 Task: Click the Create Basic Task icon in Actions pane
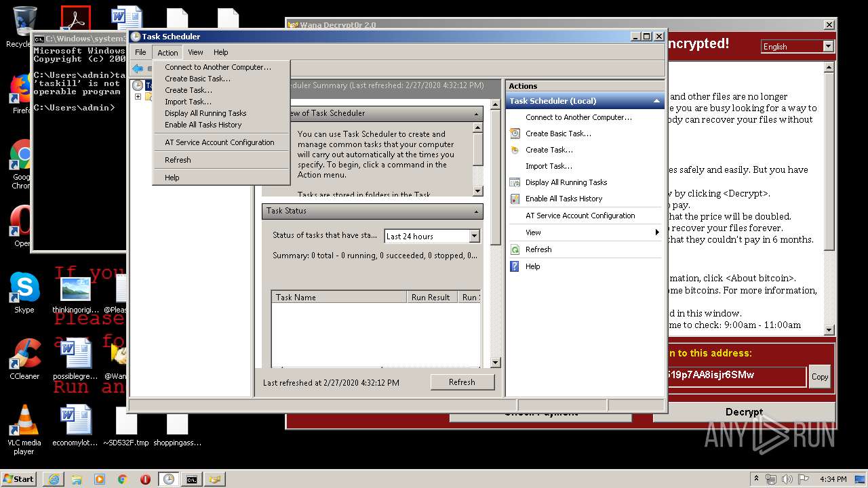pyautogui.click(x=515, y=134)
